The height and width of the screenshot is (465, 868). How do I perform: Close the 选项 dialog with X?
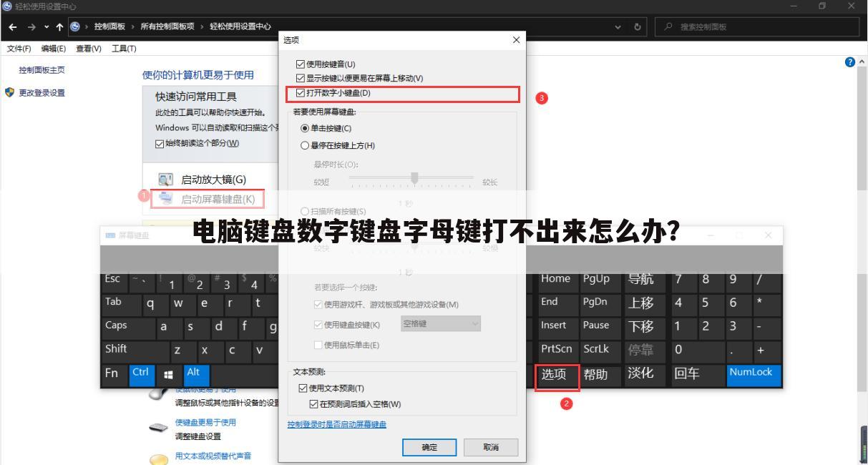517,40
